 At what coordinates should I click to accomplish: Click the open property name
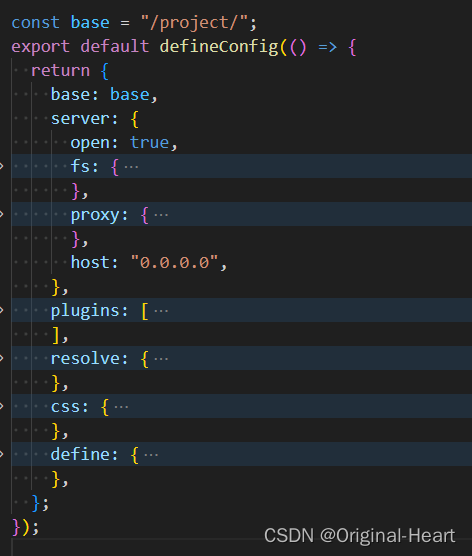[90, 143]
